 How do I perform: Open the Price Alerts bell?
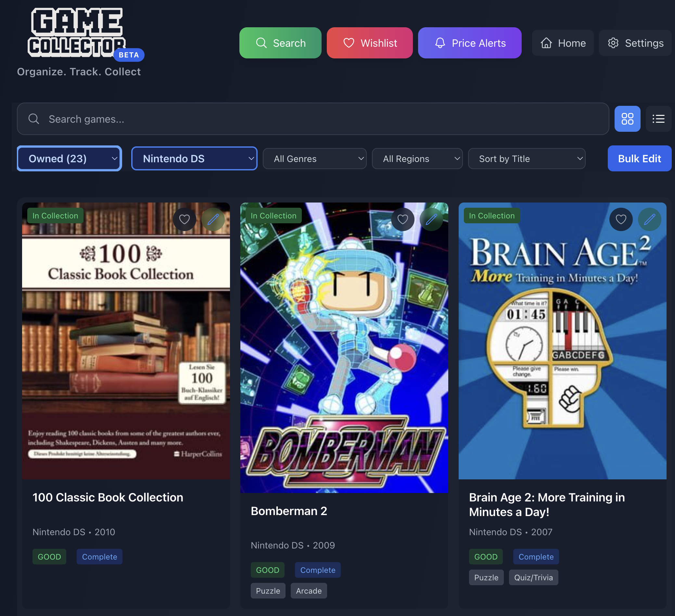469,43
